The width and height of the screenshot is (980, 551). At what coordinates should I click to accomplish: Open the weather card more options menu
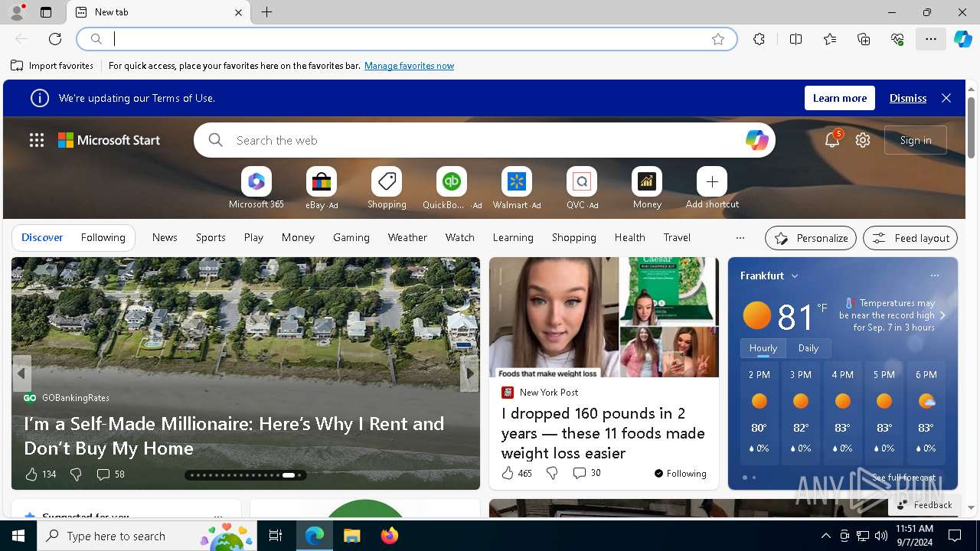coord(934,275)
